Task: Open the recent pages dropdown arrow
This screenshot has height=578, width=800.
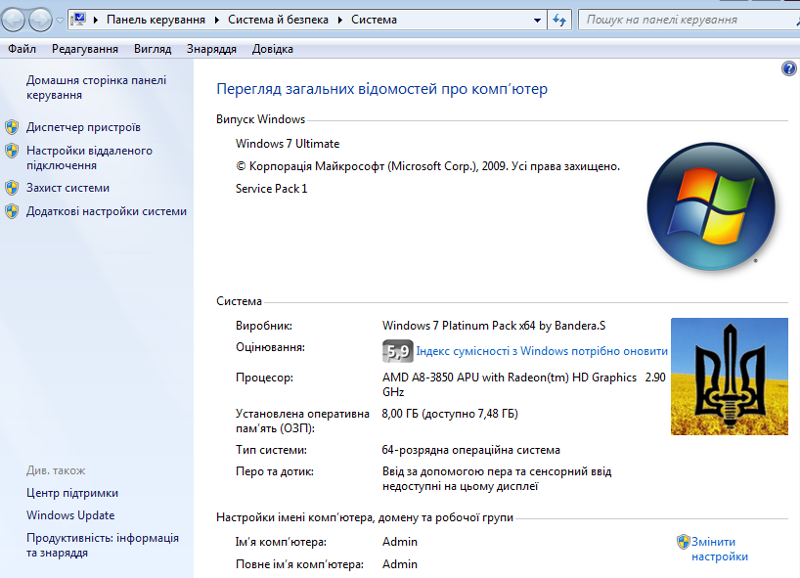Action: coord(60,20)
